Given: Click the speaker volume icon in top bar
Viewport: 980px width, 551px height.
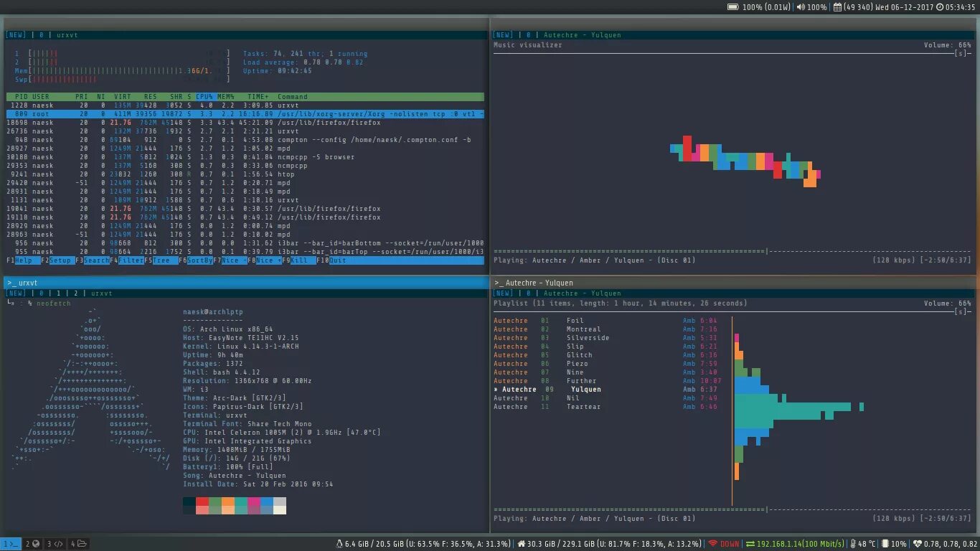Looking at the screenshot, I should tap(801, 7).
